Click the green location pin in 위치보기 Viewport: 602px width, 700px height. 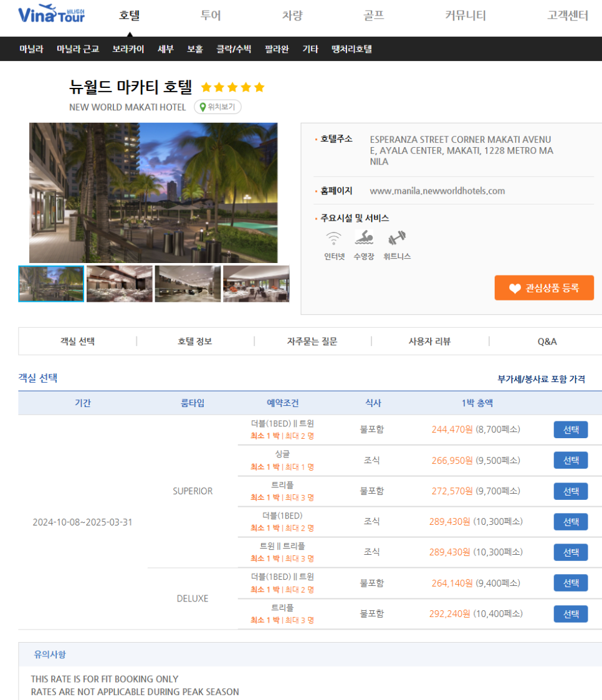coord(203,107)
